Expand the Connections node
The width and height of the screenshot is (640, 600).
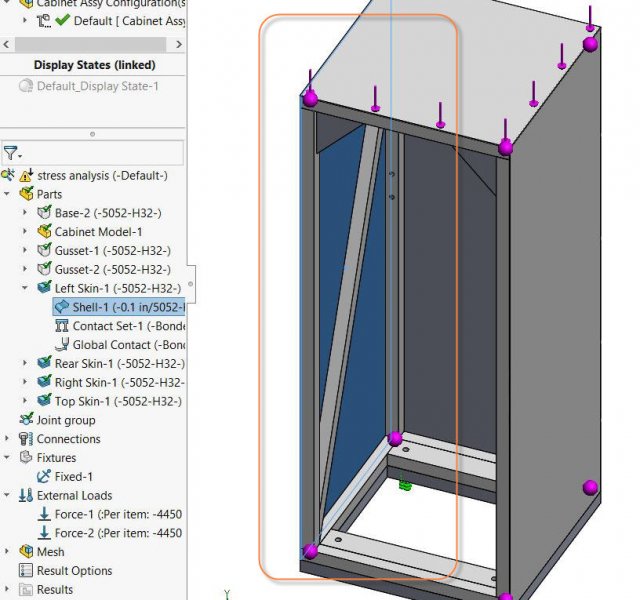(7, 439)
